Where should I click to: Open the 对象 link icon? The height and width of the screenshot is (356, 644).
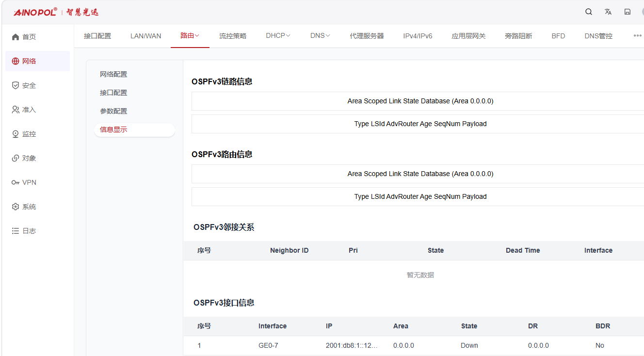16,158
